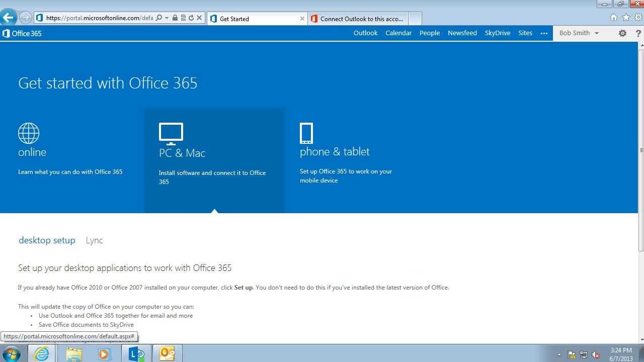Screen dimensions: 644x362
Task: Click the search magnifier in address bar
Action: tap(159, 18)
